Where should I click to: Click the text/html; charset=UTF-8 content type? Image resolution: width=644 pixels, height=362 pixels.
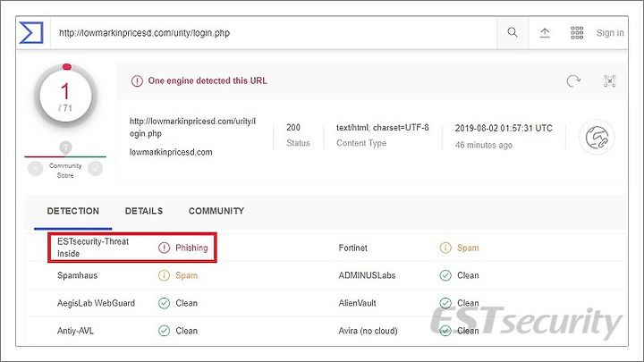[383, 128]
